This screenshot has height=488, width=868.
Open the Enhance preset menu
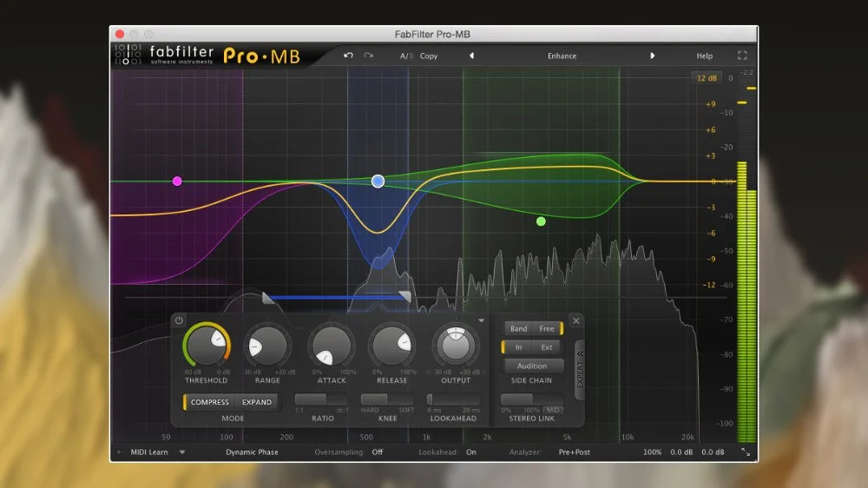562,56
